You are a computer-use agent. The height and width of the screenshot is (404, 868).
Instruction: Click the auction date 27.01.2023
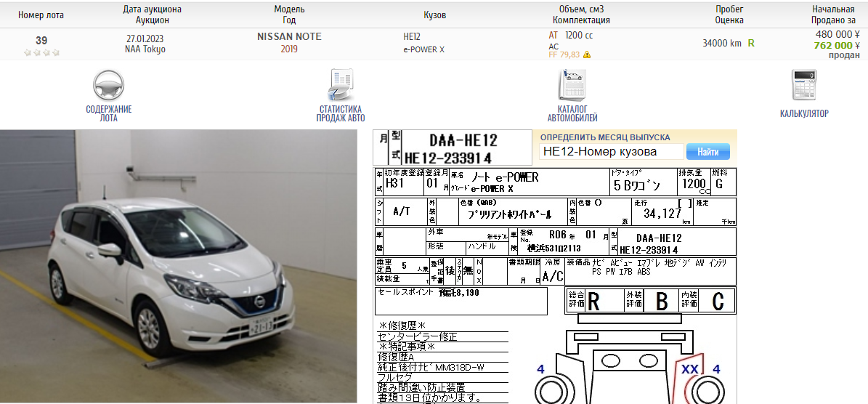145,39
